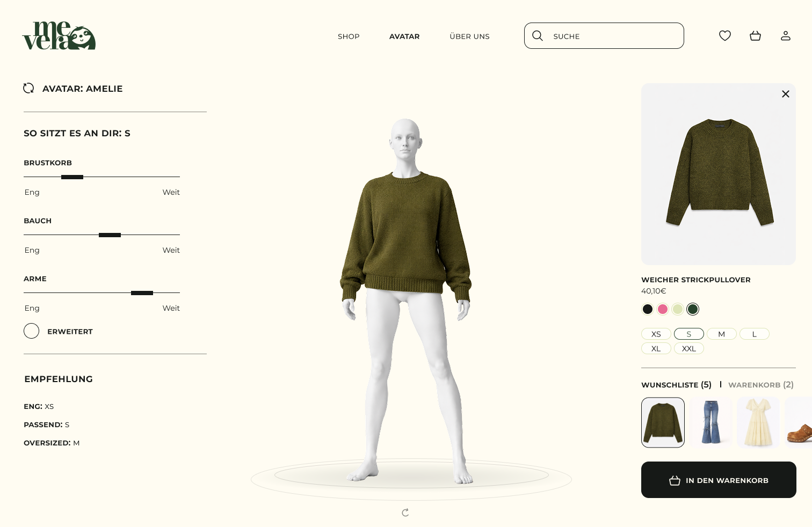This screenshot has width=812, height=527.
Task: Select size XS
Action: [x=656, y=334]
